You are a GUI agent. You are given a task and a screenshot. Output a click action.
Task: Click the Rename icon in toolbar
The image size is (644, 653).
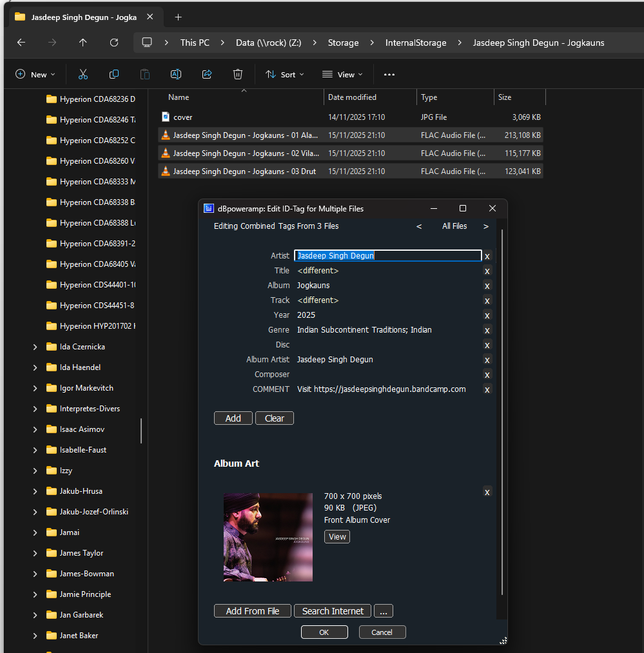pyautogui.click(x=175, y=75)
